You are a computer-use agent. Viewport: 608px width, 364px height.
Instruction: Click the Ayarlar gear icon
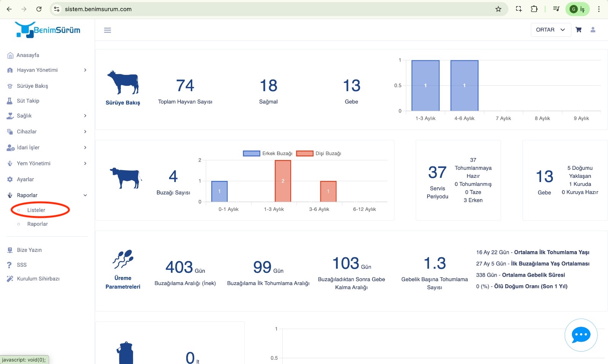[10, 179]
